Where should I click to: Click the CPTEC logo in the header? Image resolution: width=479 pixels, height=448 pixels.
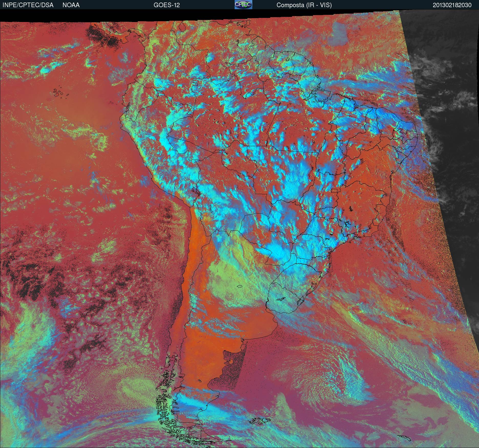tap(243, 5)
